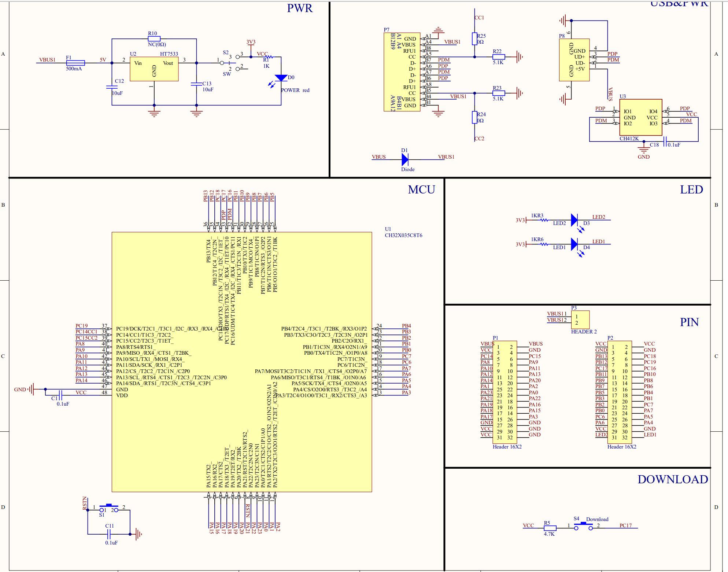Click the PWR section title
Screen dimensions: 728x572
tap(300, 8)
